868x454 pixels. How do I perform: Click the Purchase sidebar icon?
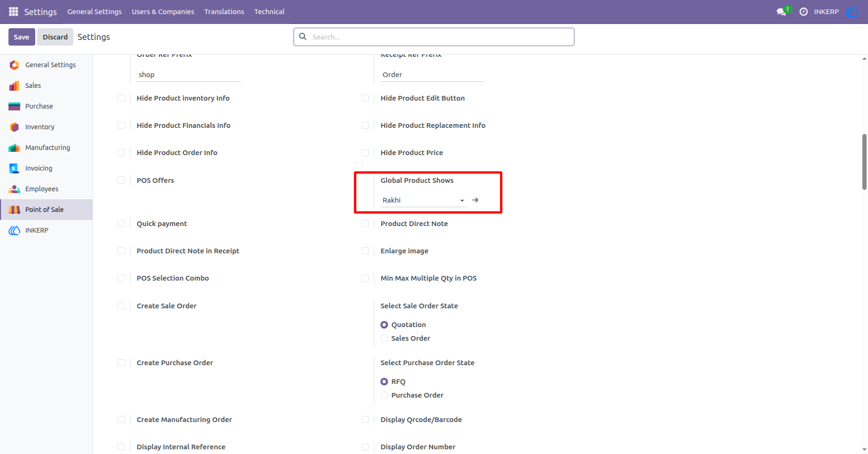pos(15,106)
